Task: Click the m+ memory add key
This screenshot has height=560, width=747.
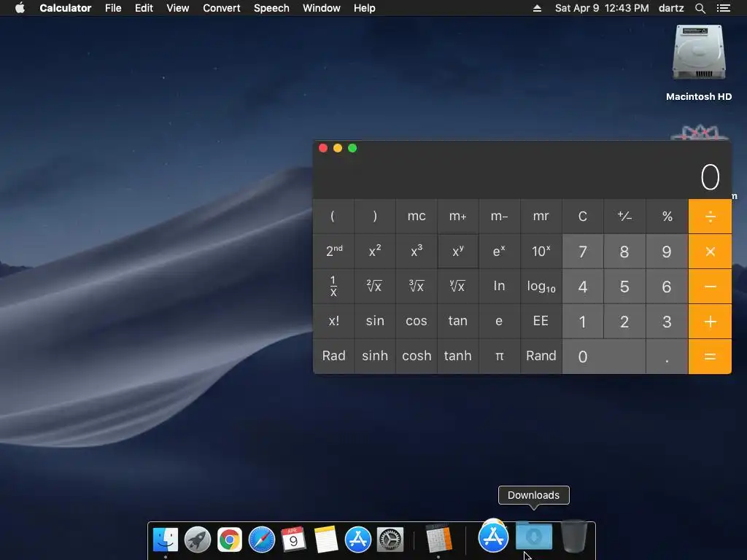Action: [x=458, y=216]
